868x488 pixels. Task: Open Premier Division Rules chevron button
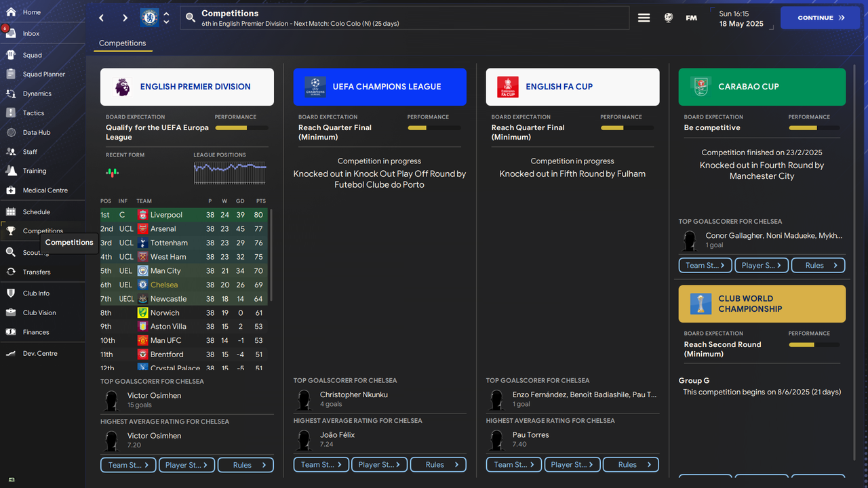(x=246, y=465)
